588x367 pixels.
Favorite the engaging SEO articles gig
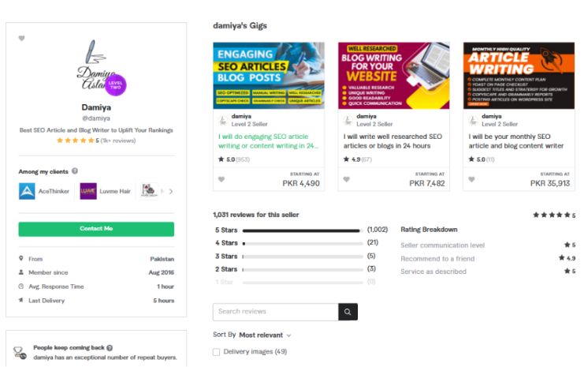pos(222,179)
